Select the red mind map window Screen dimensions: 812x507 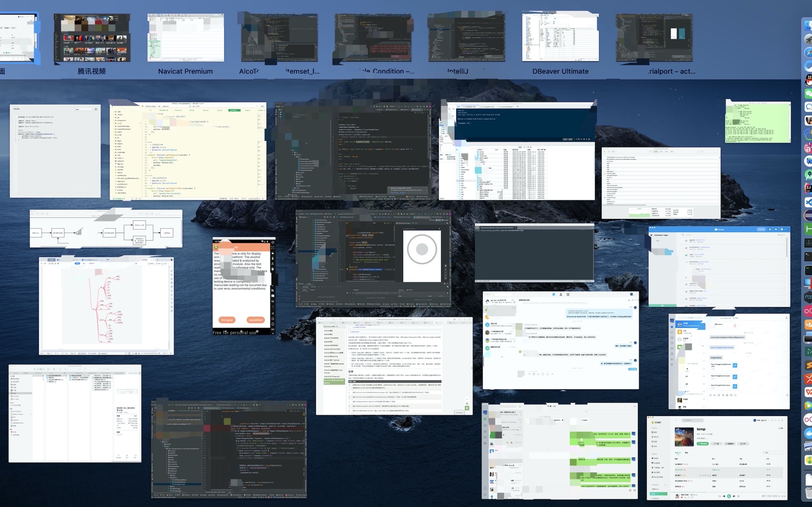[x=106, y=305]
